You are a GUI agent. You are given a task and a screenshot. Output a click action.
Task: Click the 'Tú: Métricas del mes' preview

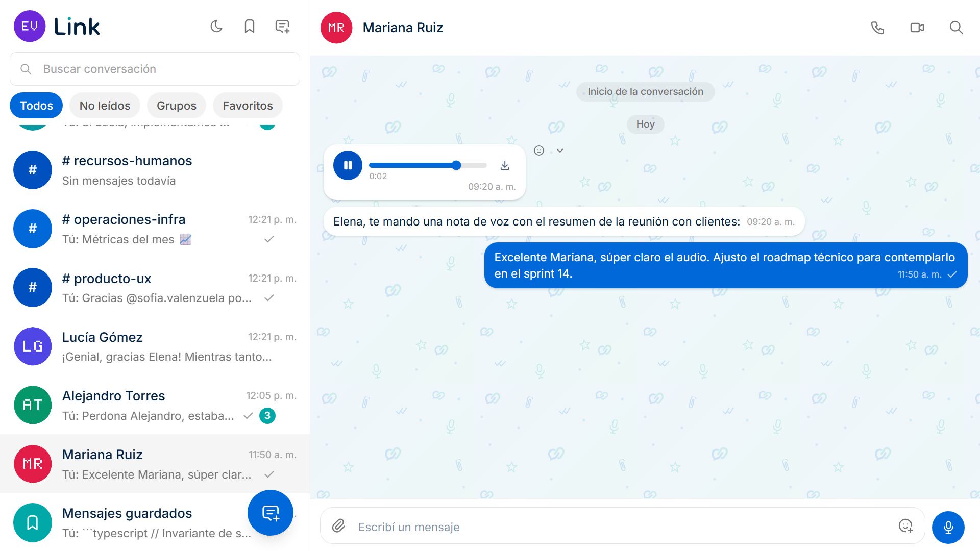(127, 239)
